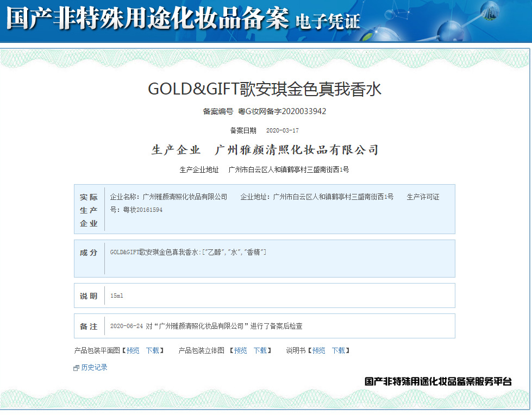Preview the 产品包装立体图 image
Image resolution: width=532 pixels, height=415 pixels.
241,350
